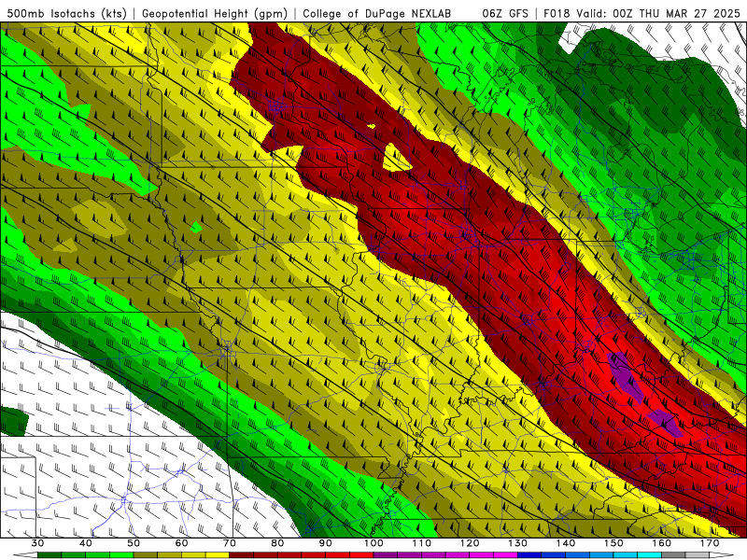
Task: Click the legend value 140
Action: click(566, 543)
